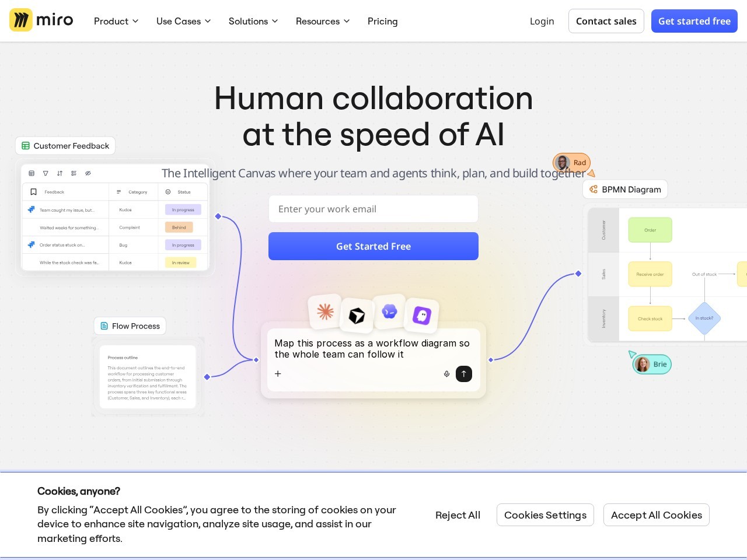Expand the Use Cases dropdown menu
The image size is (747, 560).
tap(184, 21)
